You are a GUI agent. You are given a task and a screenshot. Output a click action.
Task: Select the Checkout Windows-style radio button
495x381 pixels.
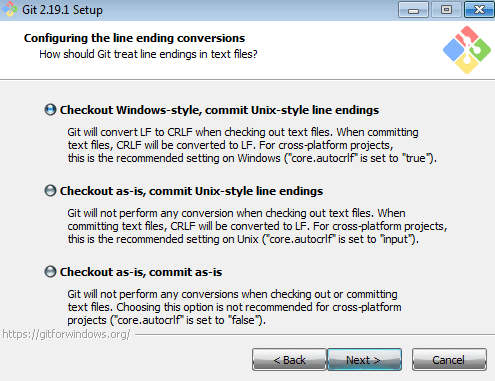50,110
